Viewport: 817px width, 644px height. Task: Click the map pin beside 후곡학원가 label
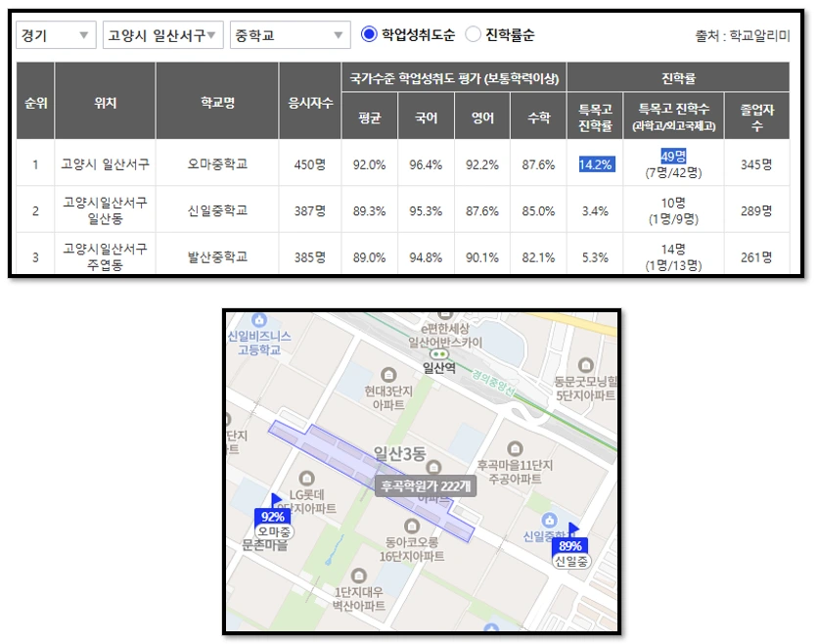pyautogui.click(x=433, y=468)
